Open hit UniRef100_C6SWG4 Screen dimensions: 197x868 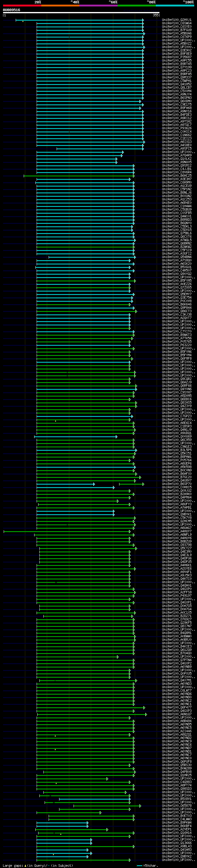click(x=177, y=23)
